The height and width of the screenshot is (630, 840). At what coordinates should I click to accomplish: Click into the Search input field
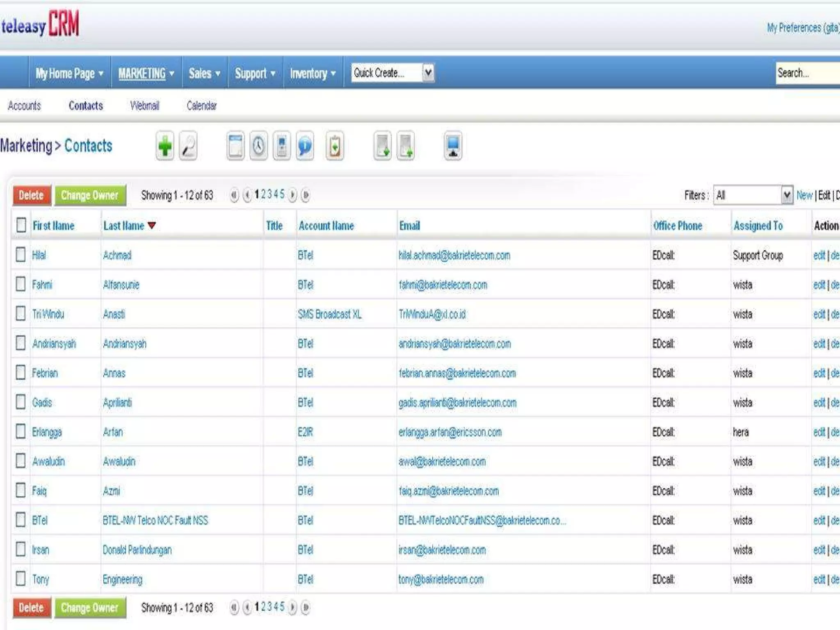[x=806, y=73]
